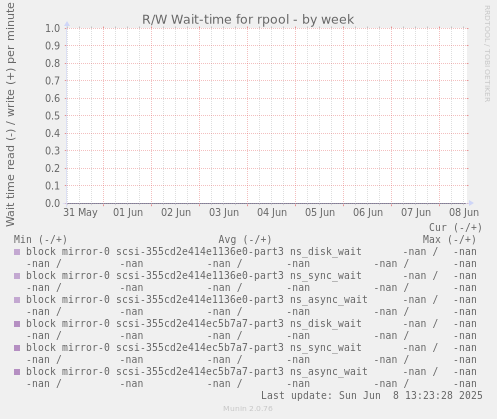Click the "Cur (-/+)" column header
Screen dimensions: 497x419
click(x=455, y=228)
